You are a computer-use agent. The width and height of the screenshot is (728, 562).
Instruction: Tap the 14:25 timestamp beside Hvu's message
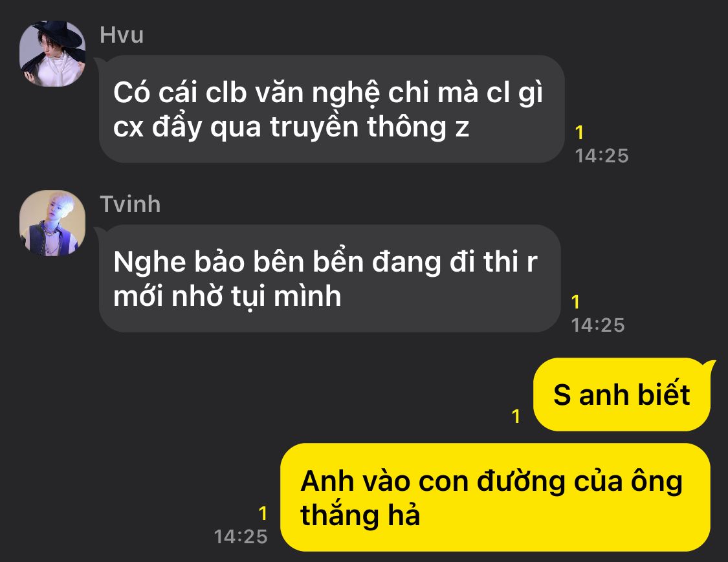point(602,156)
